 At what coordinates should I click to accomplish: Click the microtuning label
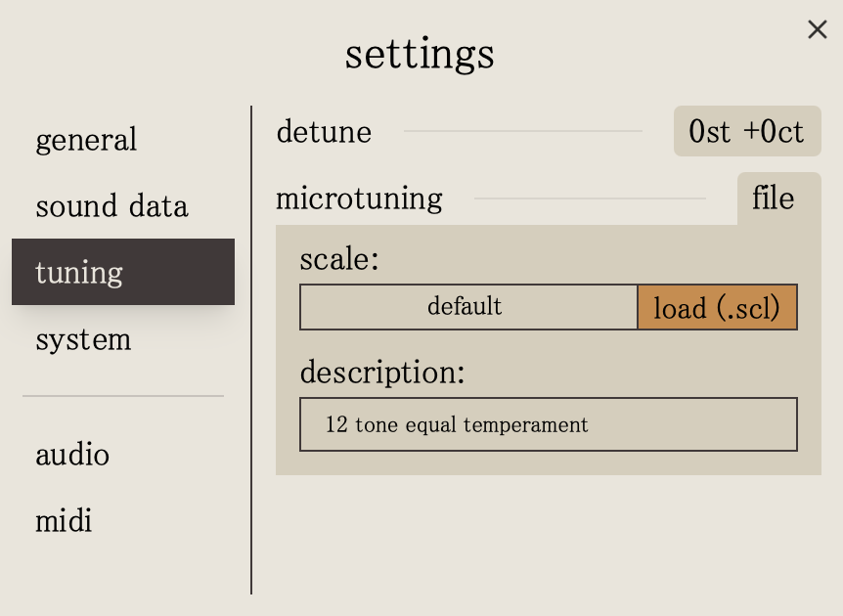click(359, 198)
